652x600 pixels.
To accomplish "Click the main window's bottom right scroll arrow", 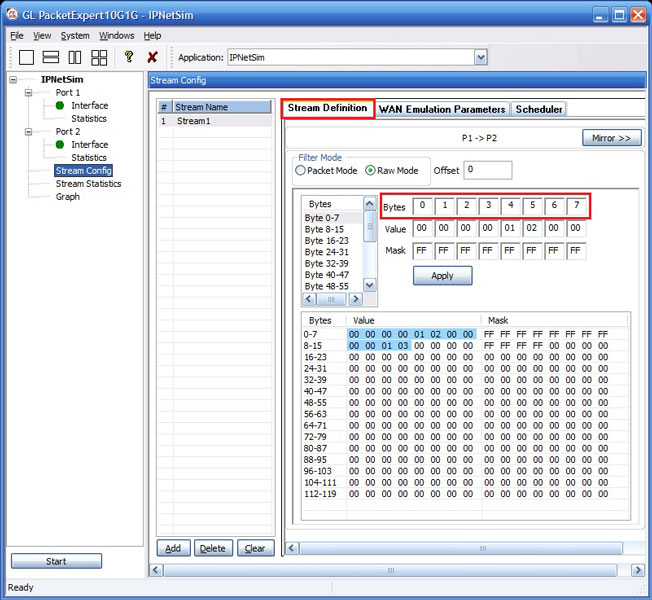I will point(638,570).
